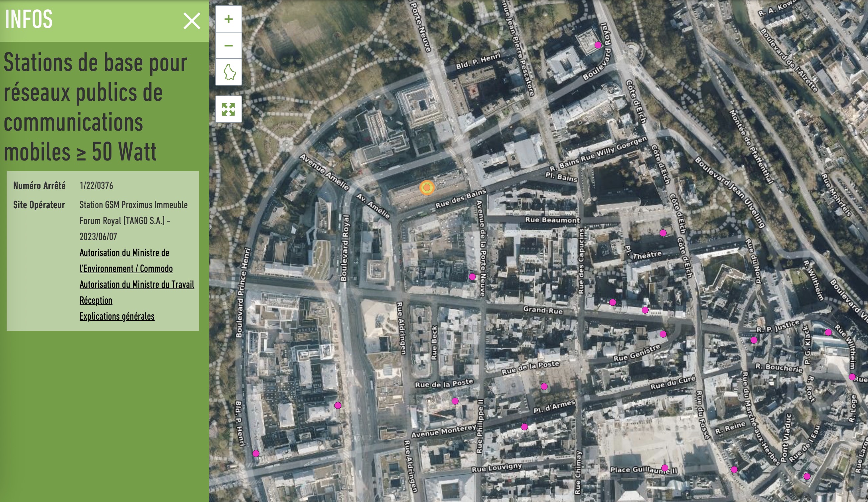Select magenta marker beside Avenue de la Porte-Neuve
This screenshot has height=502, width=868.
pos(472,277)
